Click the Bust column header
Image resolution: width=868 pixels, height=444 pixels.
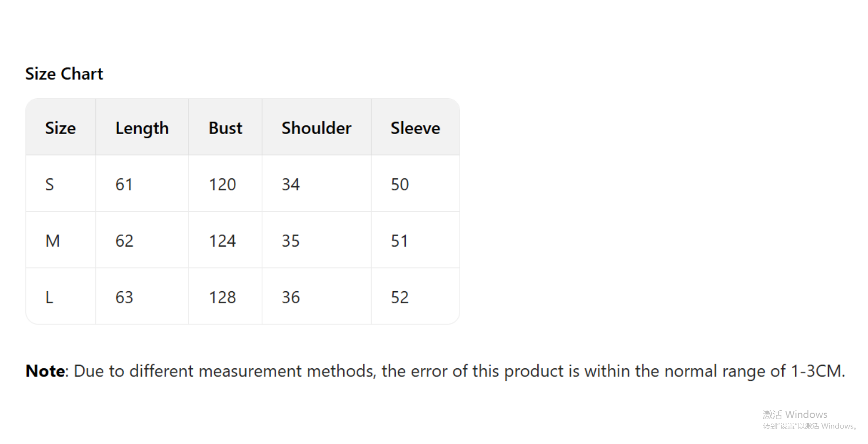pos(225,128)
